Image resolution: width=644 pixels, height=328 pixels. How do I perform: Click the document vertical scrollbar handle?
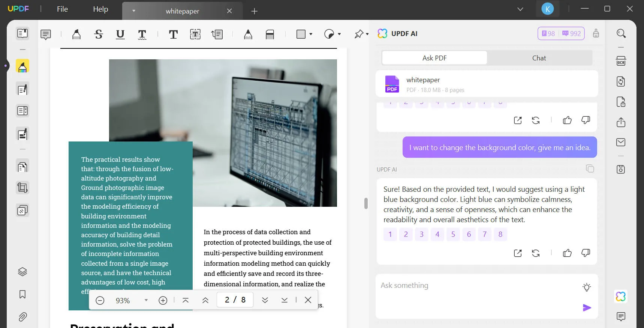click(x=366, y=203)
